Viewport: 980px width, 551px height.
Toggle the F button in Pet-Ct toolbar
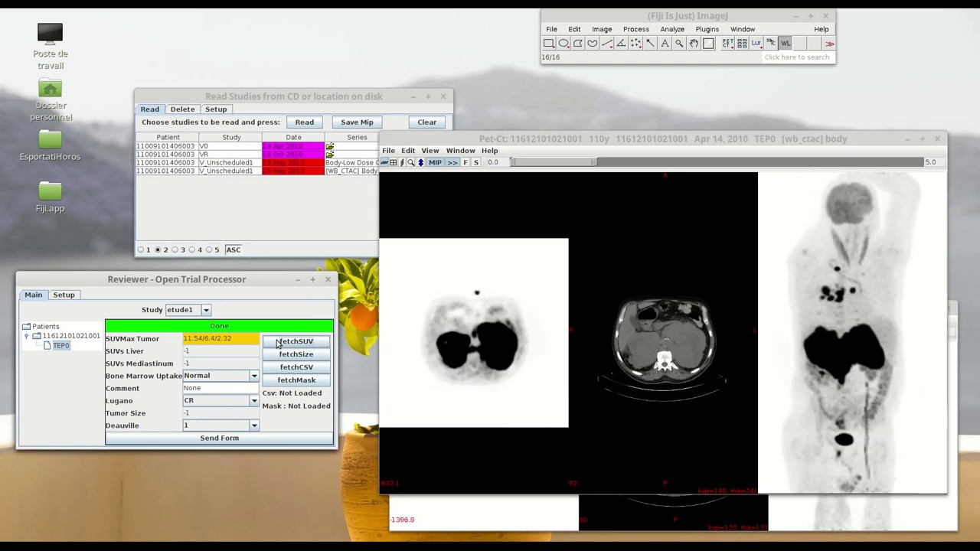coord(465,162)
